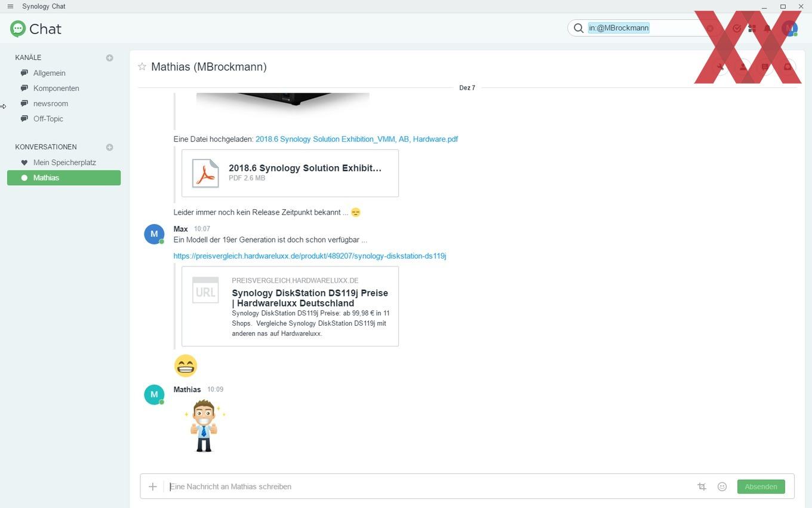Open the integration grid icon in header
This screenshot has height=508, width=812.
click(752, 28)
